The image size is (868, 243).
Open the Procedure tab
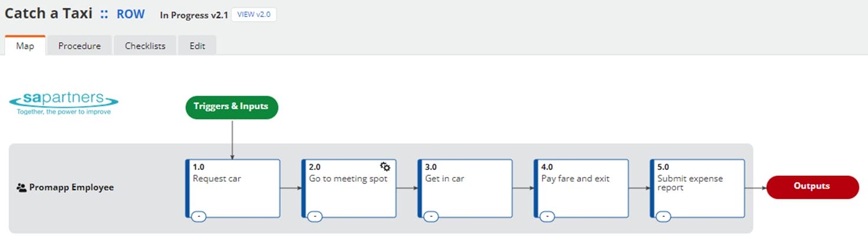click(80, 45)
